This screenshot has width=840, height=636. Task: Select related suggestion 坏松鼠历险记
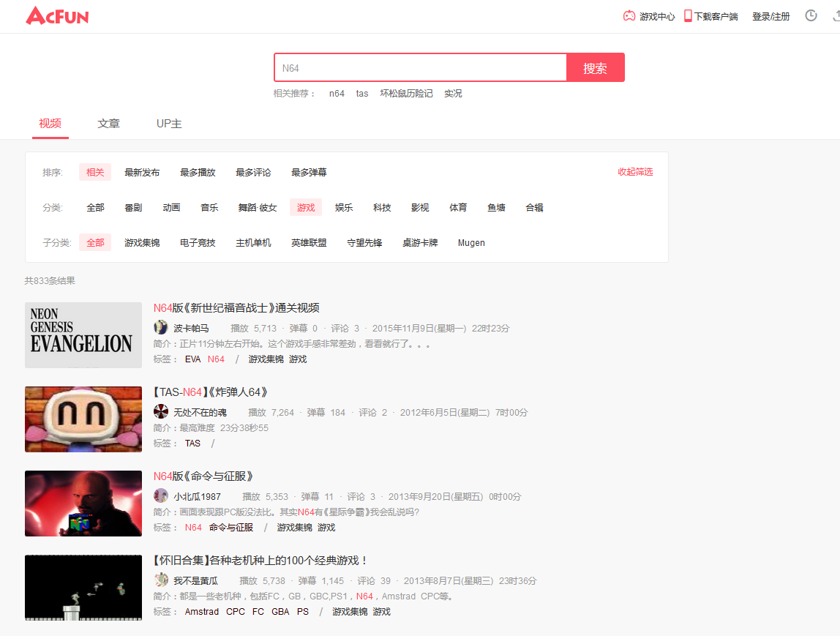406,94
